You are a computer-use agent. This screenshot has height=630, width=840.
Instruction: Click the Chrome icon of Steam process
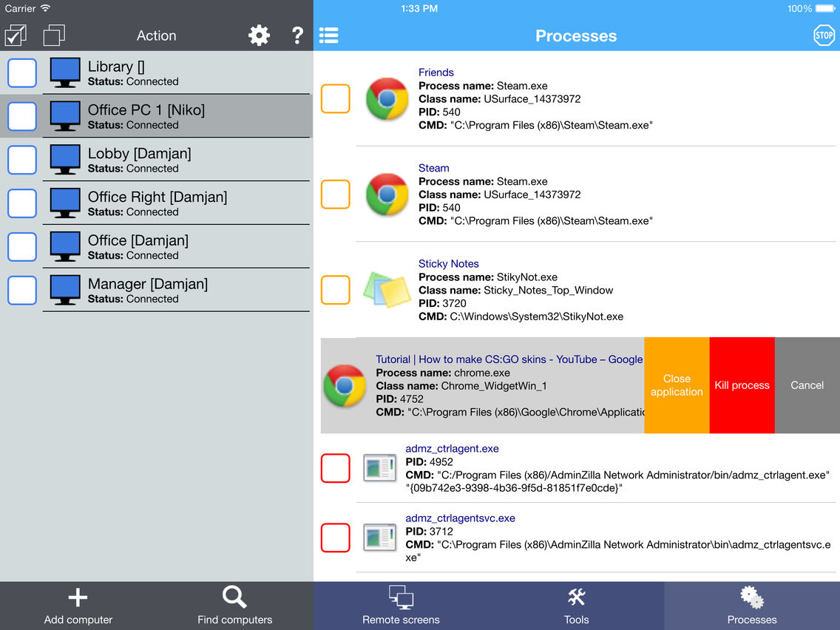click(x=387, y=194)
